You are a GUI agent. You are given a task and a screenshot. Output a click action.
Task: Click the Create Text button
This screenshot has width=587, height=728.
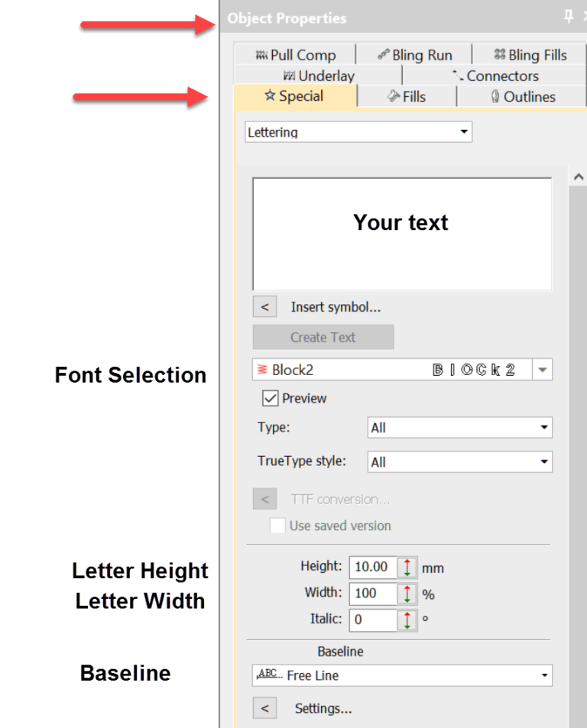tap(323, 337)
